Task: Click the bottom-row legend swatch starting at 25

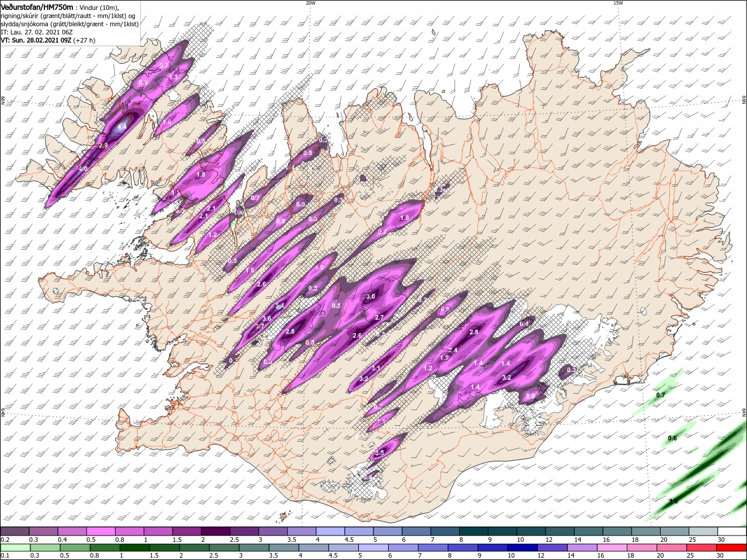Action: (x=701, y=548)
